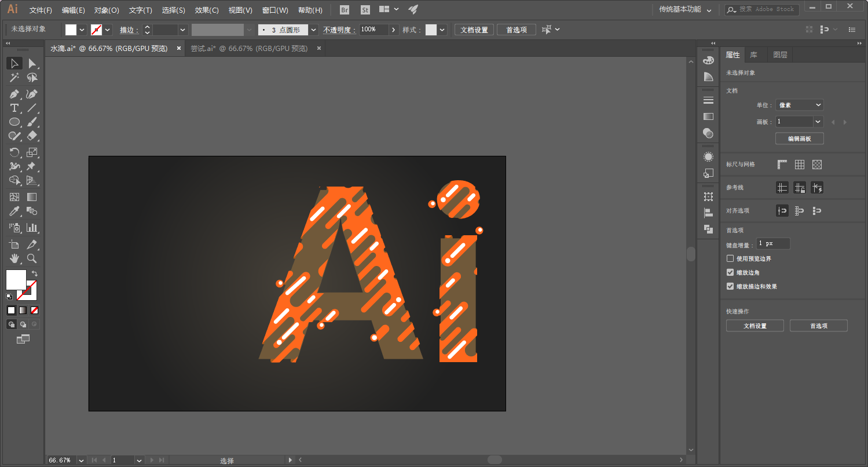Open the Pathfinder panel icon in dock

pos(708,229)
